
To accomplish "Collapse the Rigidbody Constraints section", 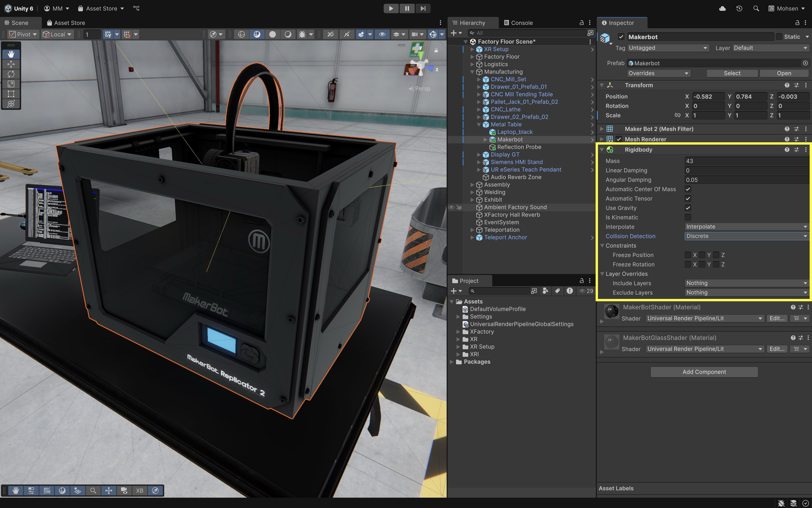I will point(602,246).
